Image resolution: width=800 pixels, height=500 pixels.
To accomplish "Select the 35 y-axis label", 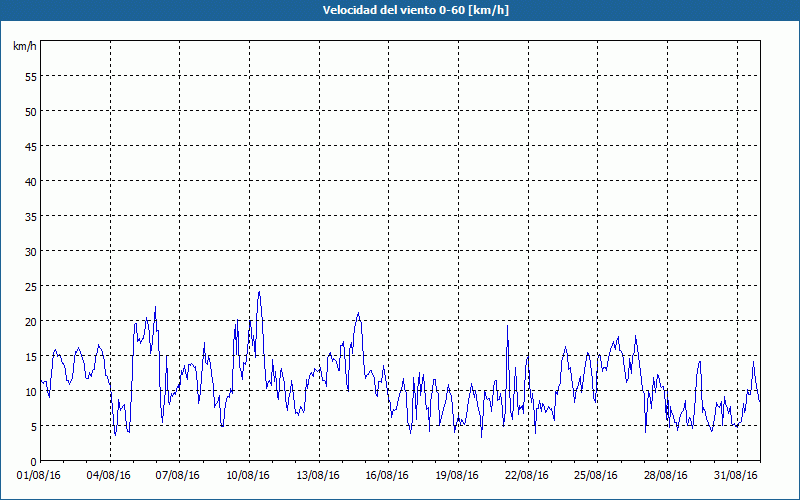I will 31,217.
